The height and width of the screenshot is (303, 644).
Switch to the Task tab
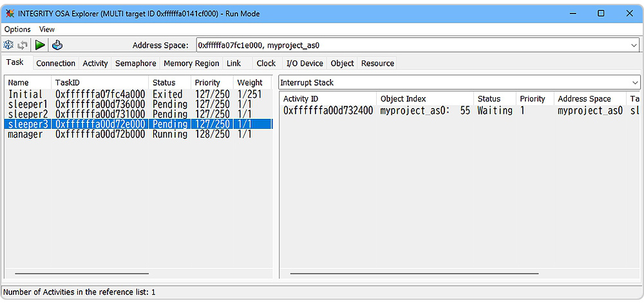click(15, 62)
